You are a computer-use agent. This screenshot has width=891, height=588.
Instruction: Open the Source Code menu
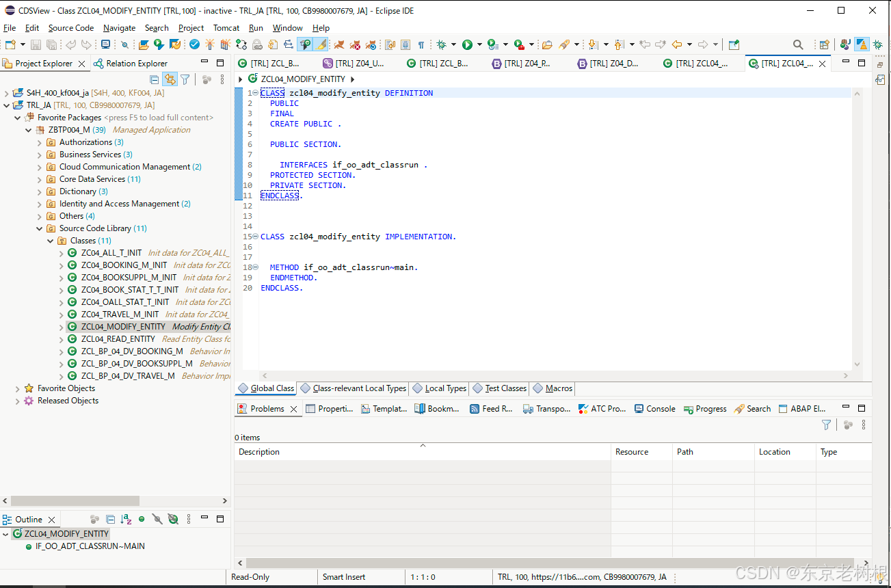coord(71,28)
